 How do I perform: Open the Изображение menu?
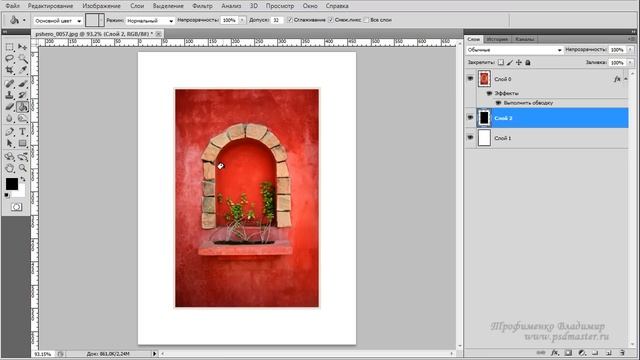click(x=101, y=6)
